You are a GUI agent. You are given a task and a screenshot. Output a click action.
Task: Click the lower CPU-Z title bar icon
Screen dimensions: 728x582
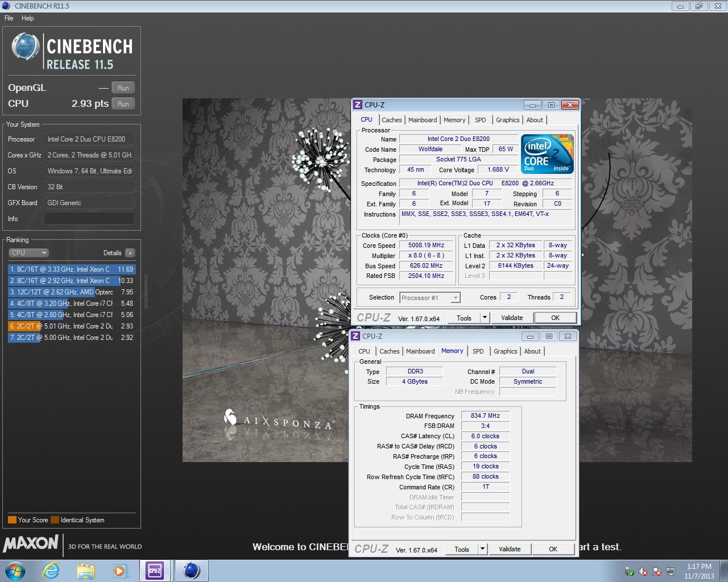coord(355,336)
